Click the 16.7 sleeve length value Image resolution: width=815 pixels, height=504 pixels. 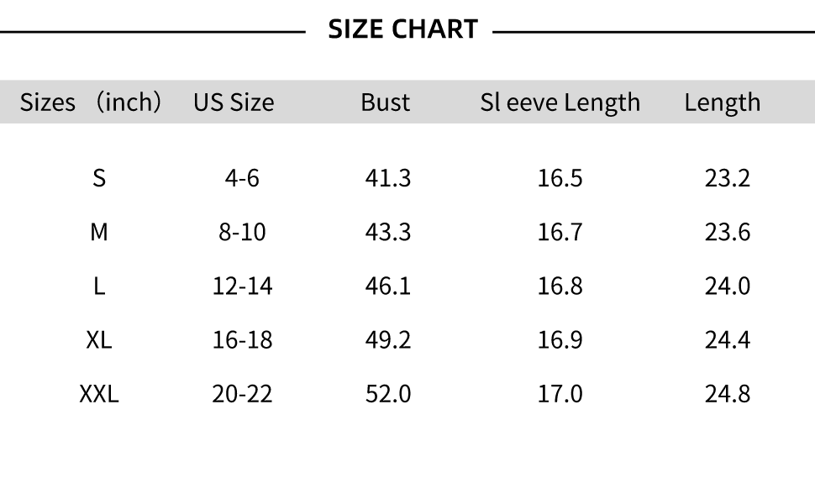coord(560,232)
